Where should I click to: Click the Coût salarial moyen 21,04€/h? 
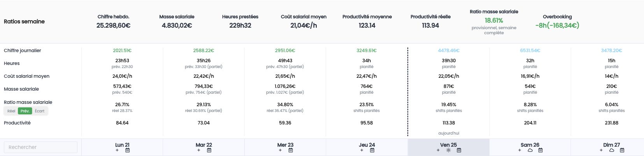[304, 25]
